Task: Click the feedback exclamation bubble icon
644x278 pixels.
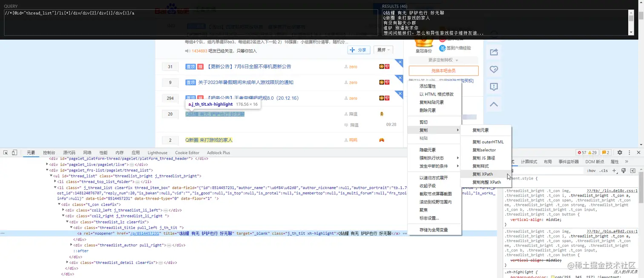Action: click(494, 87)
